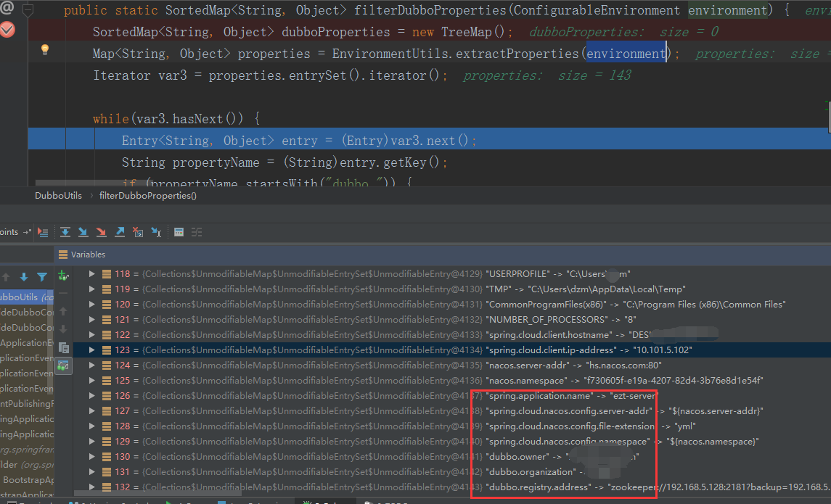Click the red Force Step Into icon

(101, 232)
